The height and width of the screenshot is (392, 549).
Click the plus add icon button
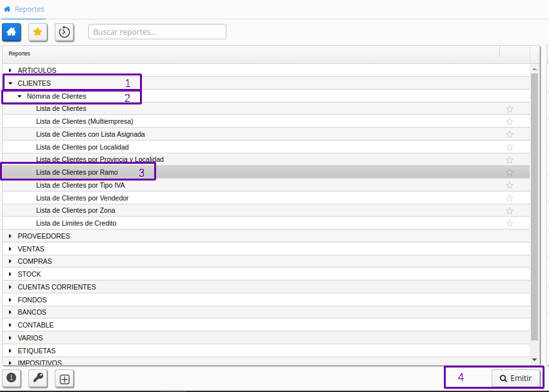(65, 378)
